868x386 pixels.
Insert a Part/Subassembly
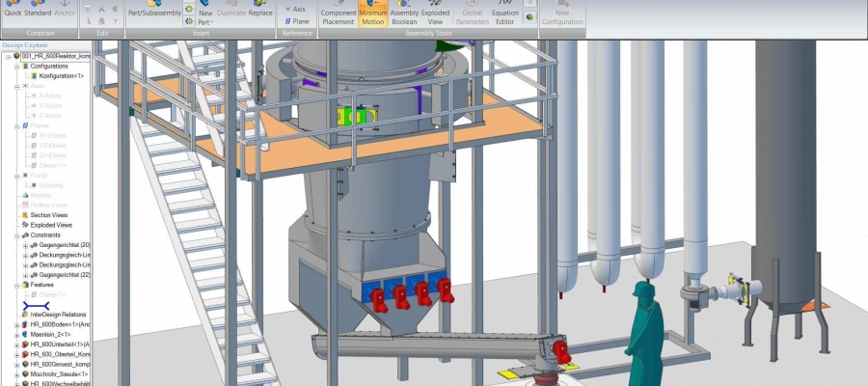(x=153, y=13)
